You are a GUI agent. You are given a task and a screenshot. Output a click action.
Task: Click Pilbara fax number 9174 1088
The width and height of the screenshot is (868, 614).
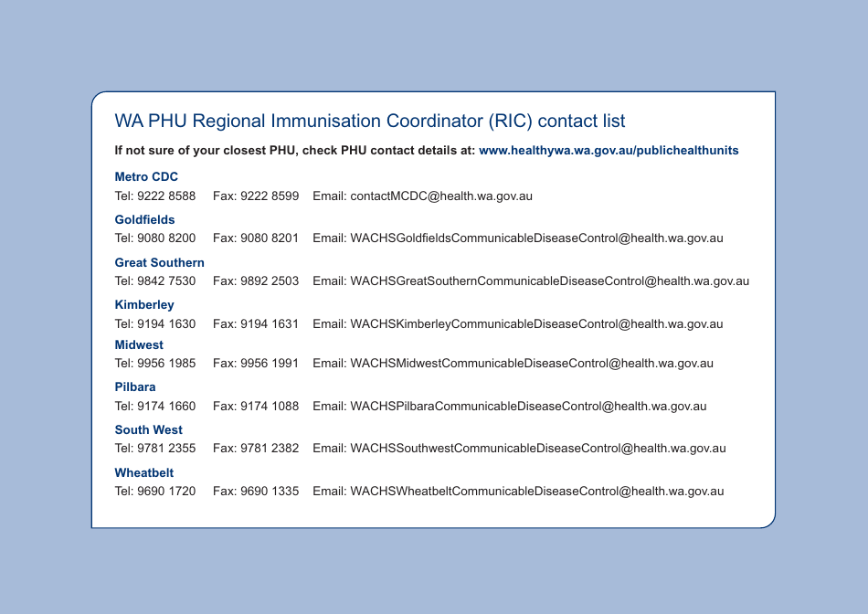[x=269, y=406]
